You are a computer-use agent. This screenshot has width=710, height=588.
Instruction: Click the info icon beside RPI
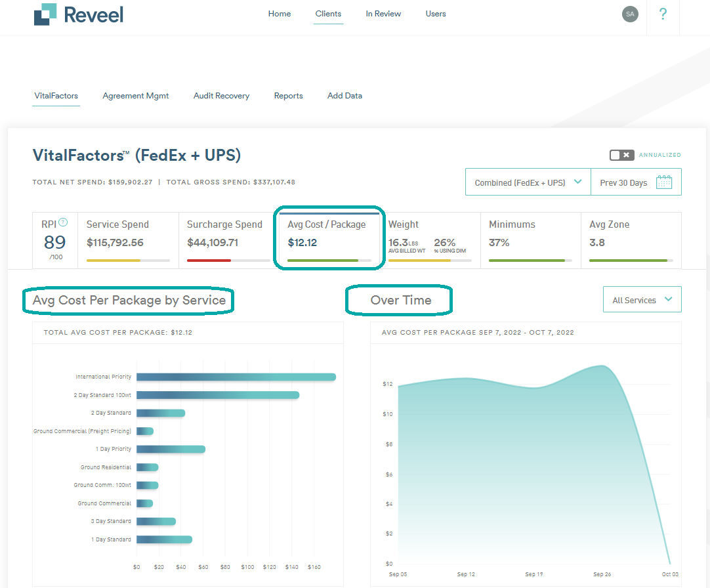(x=63, y=220)
